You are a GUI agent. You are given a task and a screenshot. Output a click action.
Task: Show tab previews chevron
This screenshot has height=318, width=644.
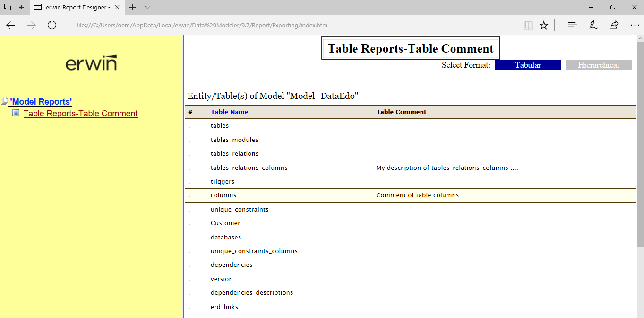147,8
